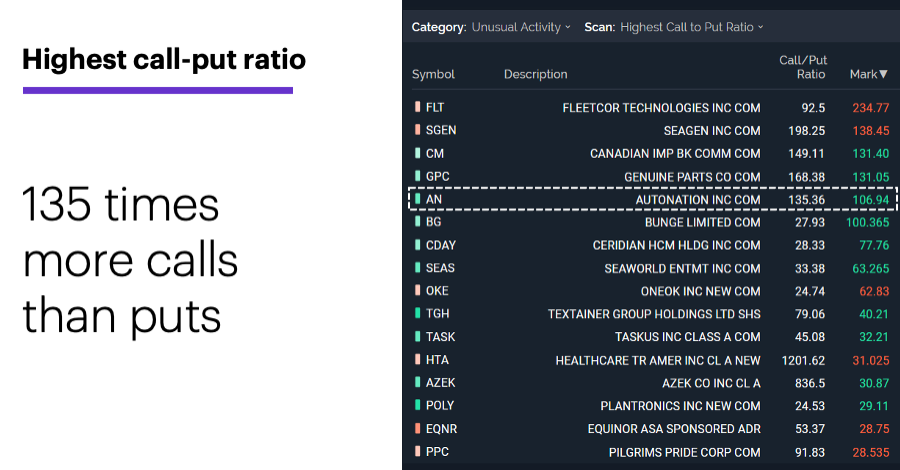This screenshot has height=470, width=900.
Task: Click the red indicator beside FLT
Action: point(417,107)
